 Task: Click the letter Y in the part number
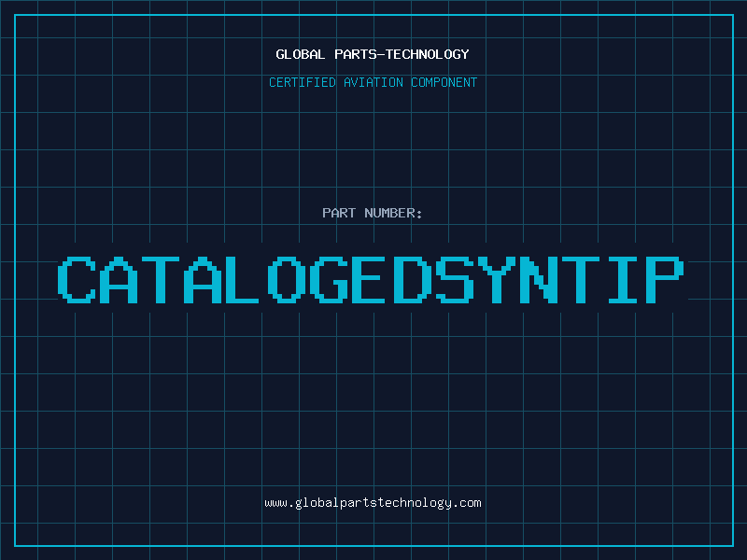coord(498,279)
